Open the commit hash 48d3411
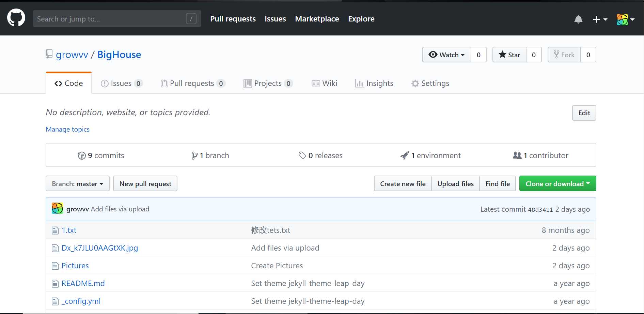This screenshot has height=314, width=644. pyautogui.click(x=540, y=210)
